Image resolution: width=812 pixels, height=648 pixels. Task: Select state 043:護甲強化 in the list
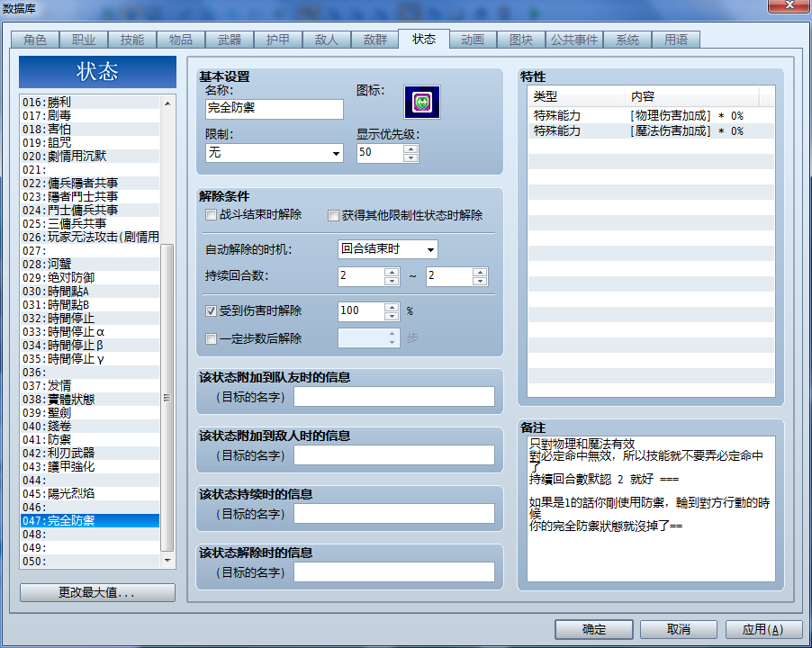(x=90, y=466)
